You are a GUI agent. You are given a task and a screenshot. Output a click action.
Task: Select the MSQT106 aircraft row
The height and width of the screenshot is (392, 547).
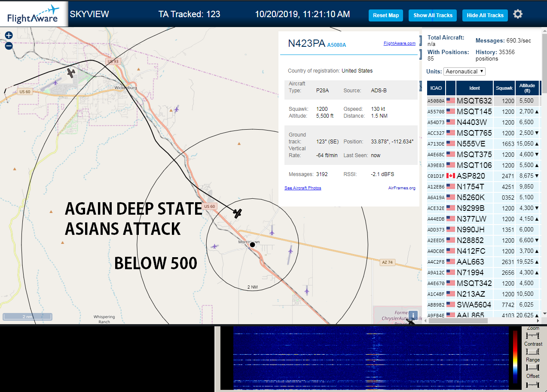[483, 165]
